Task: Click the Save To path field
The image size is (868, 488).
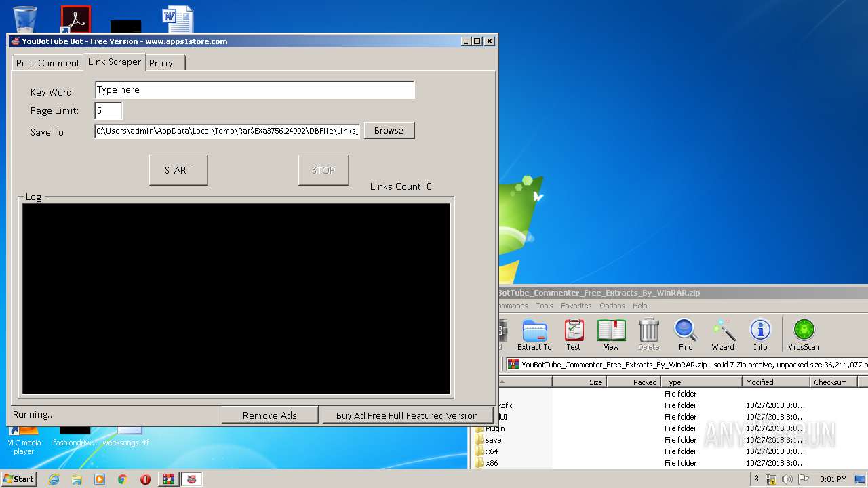Action: pos(227,131)
